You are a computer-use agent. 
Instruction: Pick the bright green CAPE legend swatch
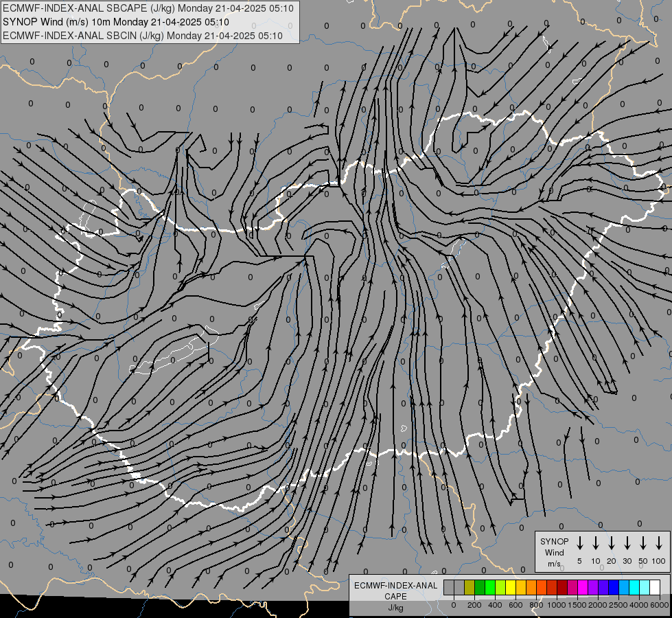pos(490,587)
